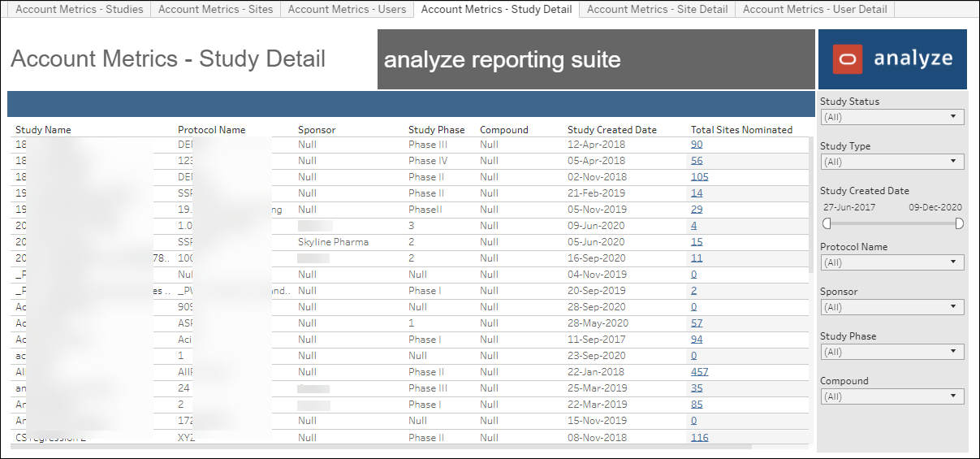Click left handle of Study Created Date slider
Screen dimensions: 980x459
827,223
